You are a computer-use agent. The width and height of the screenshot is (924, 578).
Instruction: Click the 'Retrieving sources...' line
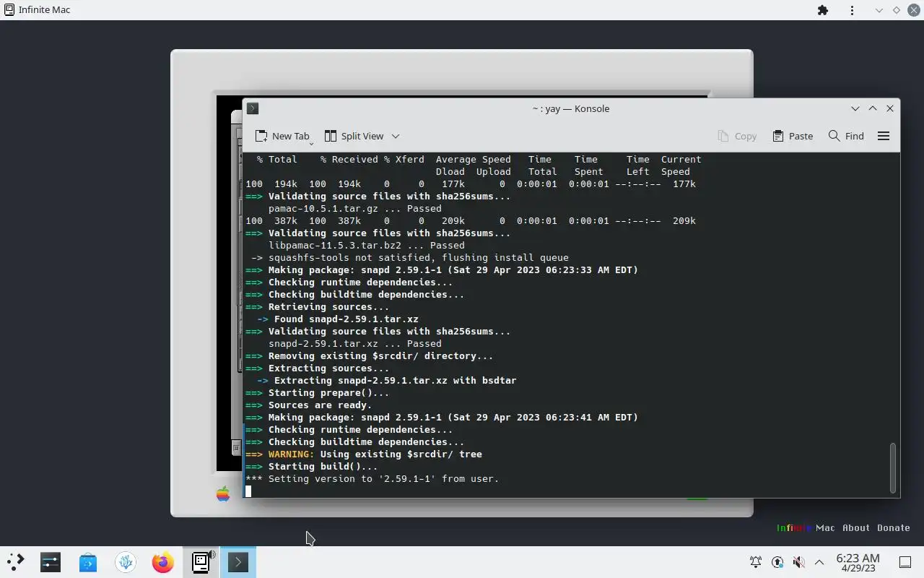click(x=317, y=306)
